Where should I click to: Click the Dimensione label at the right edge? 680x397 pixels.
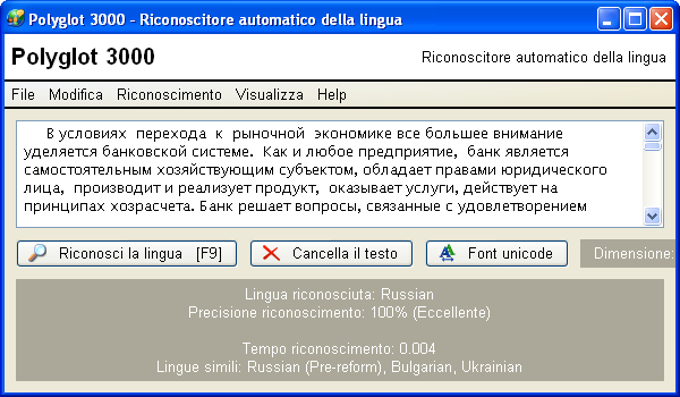(x=633, y=253)
